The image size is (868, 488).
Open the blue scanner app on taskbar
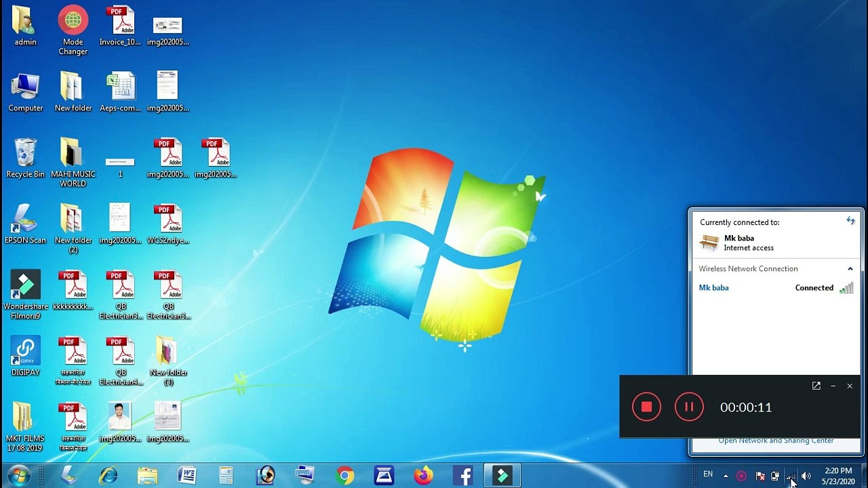click(384, 476)
